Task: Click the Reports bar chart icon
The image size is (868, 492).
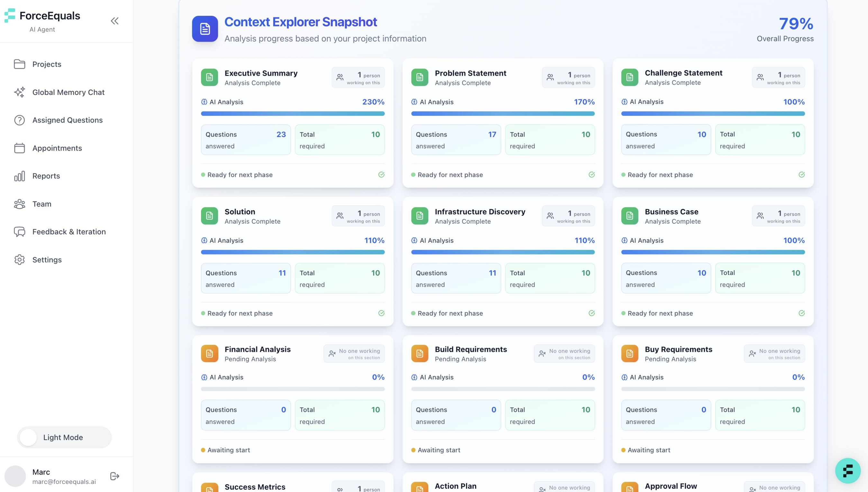Action: coord(20,176)
